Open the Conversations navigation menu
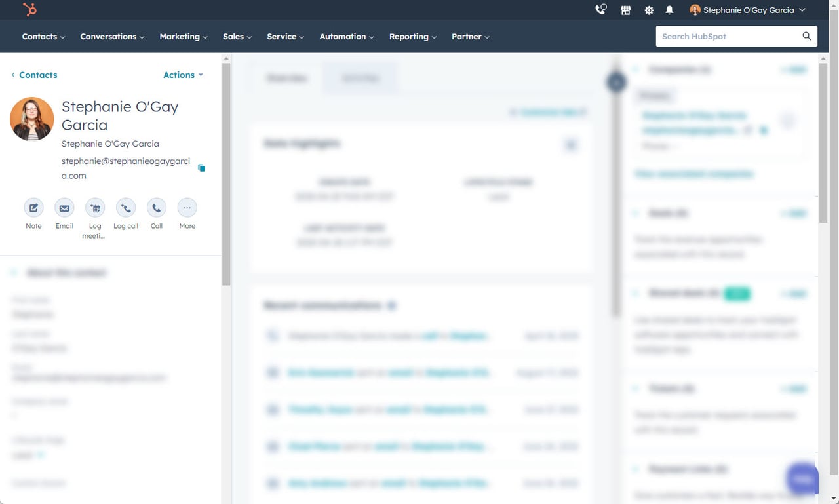The image size is (839, 504). coord(112,37)
